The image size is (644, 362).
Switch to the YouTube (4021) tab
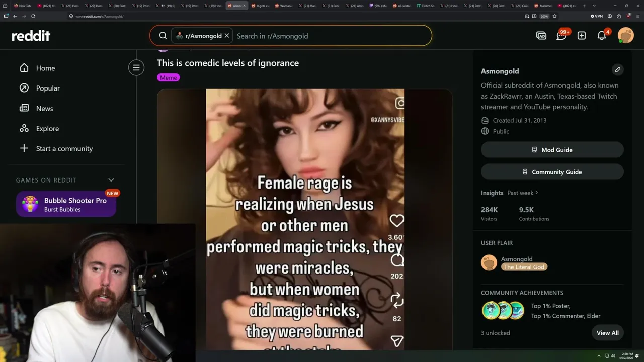(x=48, y=6)
